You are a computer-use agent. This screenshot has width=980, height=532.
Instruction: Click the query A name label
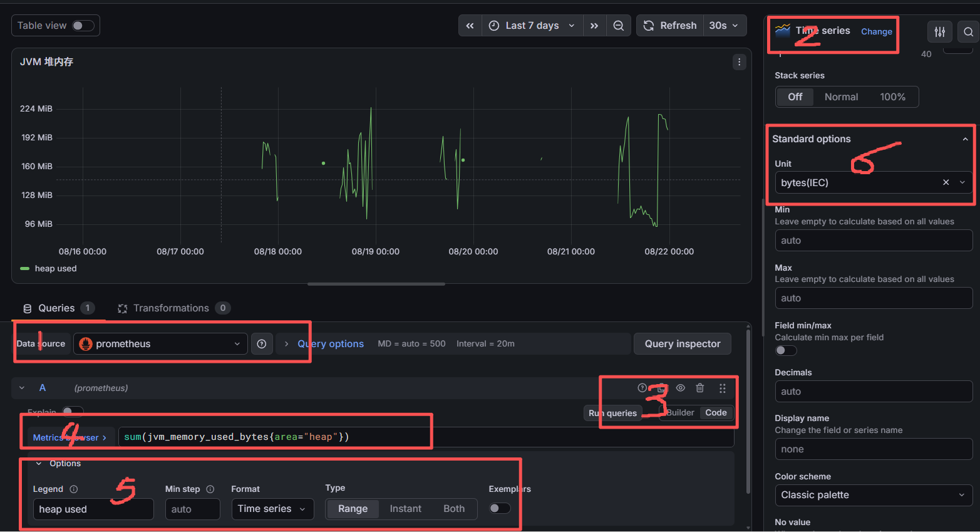coord(43,388)
